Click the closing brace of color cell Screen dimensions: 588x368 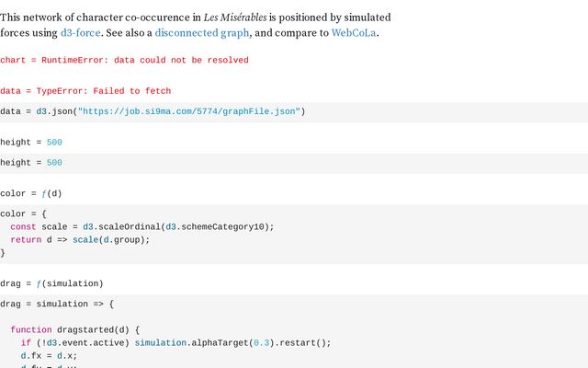[3, 253]
